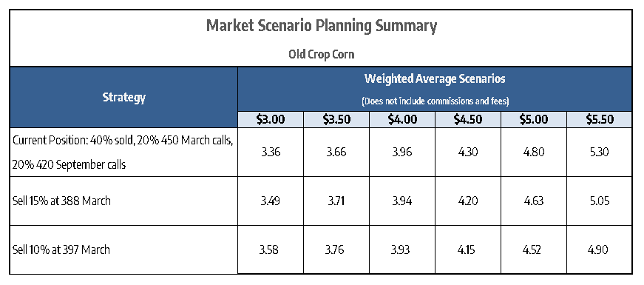Click the Strategy column header
644x285 pixels.
point(124,98)
